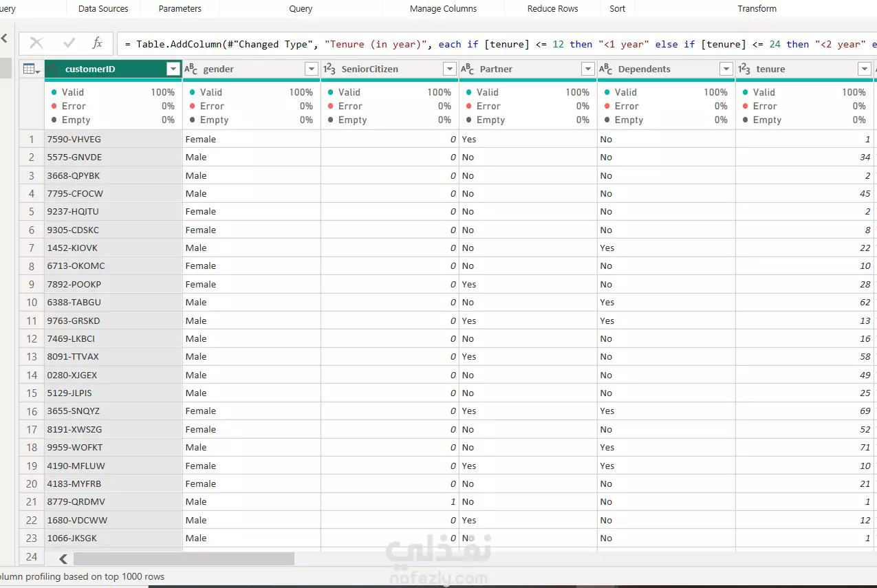Click the cell 1452-KIOVK
This screenshot has height=588, width=877.
point(113,248)
